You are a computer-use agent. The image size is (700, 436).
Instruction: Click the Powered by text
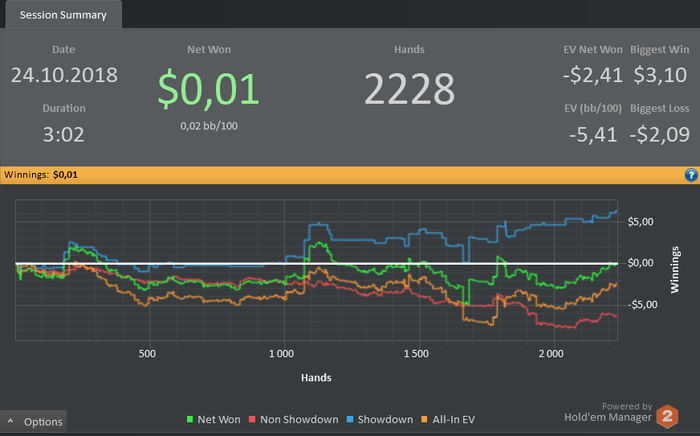click(627, 406)
